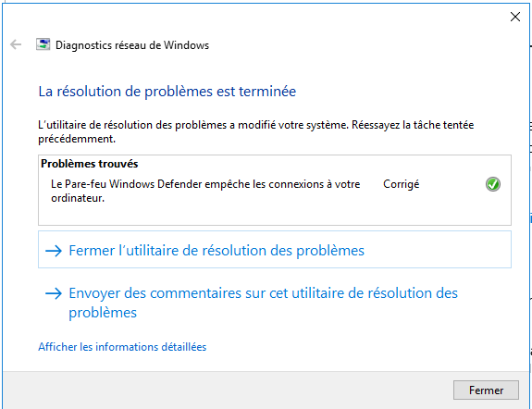532x409 pixels.
Task: Click arrow icon beside Envoyer des commentaires
Action: (x=54, y=293)
